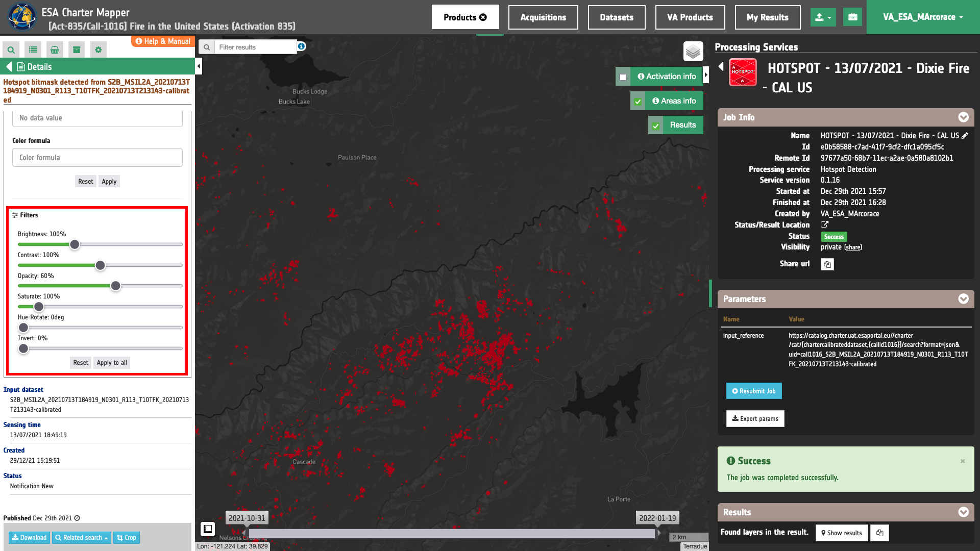This screenshot has height=551, width=980.
Task: Click the timeline date range bar
Action: click(x=452, y=534)
